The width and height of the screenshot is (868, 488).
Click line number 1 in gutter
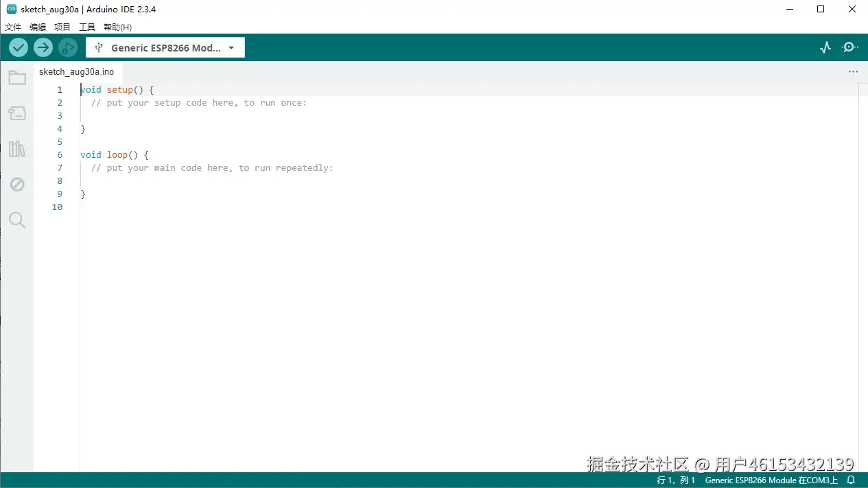(x=60, y=90)
